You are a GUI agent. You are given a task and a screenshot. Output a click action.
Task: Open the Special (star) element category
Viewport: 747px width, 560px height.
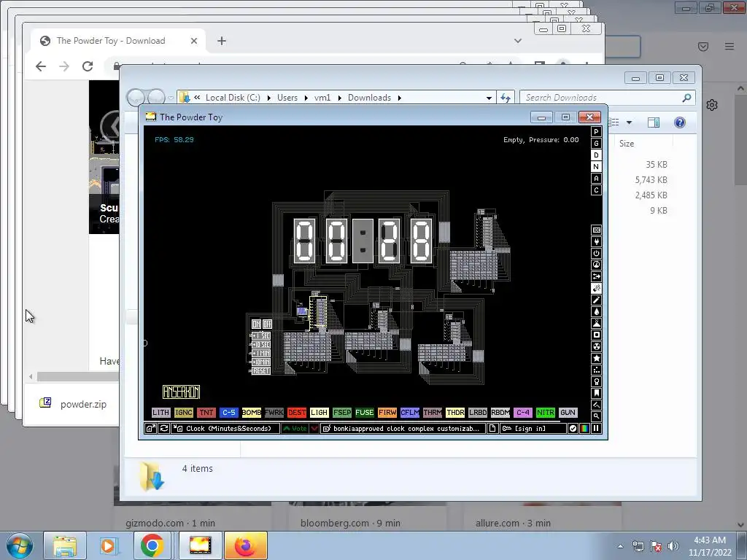pyautogui.click(x=596, y=359)
